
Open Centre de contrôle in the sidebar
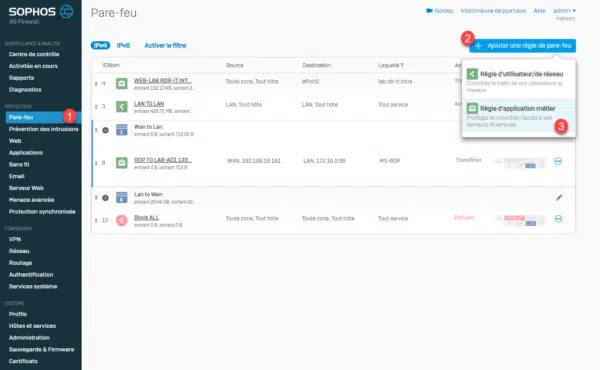[x=34, y=54]
